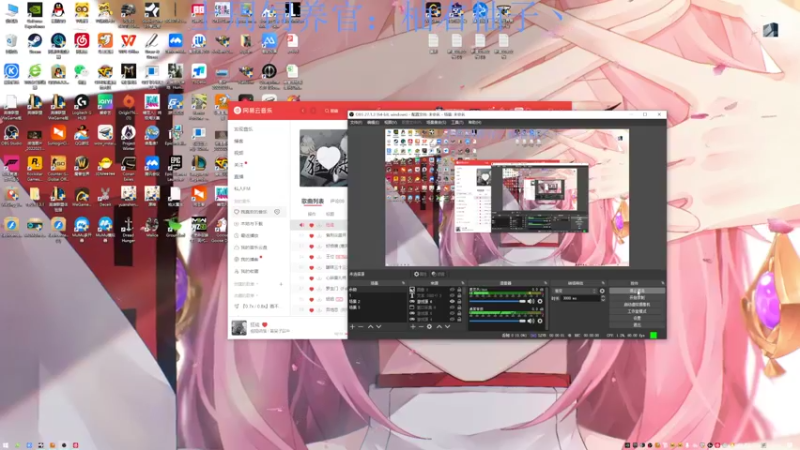Viewport: 800px width, 450px height.
Task: Pop out the Scene Transitions dock panel
Action: pyautogui.click(x=603, y=283)
